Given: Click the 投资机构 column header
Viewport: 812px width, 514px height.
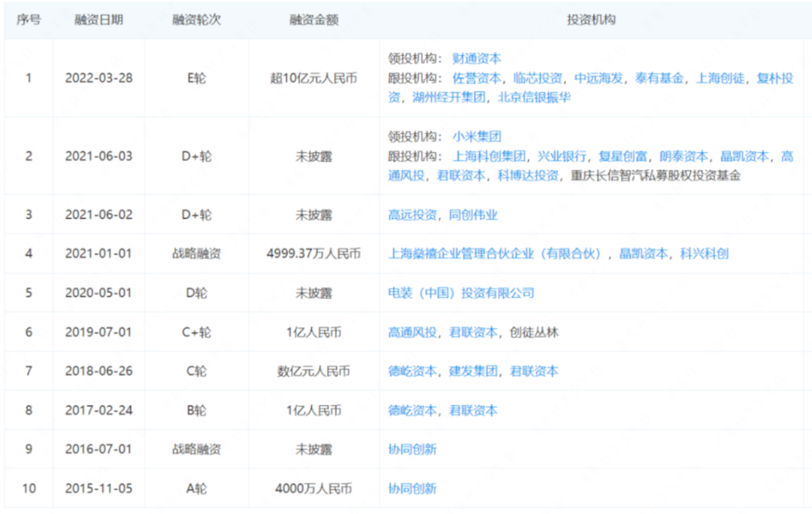Looking at the screenshot, I should point(592,20).
